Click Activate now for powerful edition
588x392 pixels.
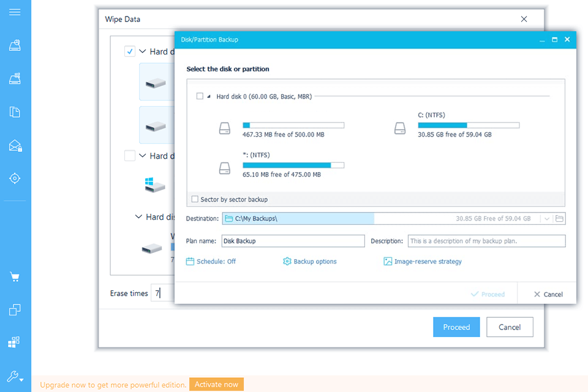click(x=216, y=384)
